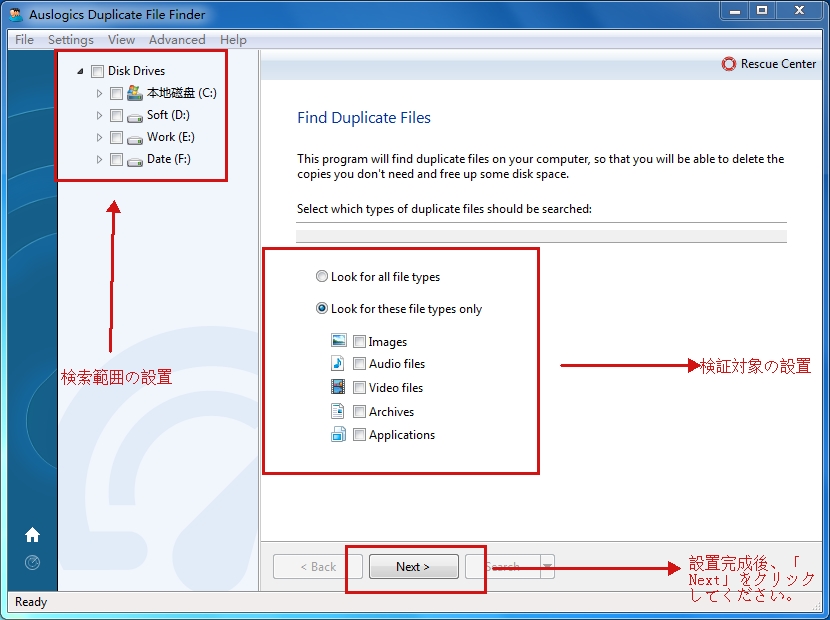
Task: Click the Archives document icon
Action: click(338, 411)
